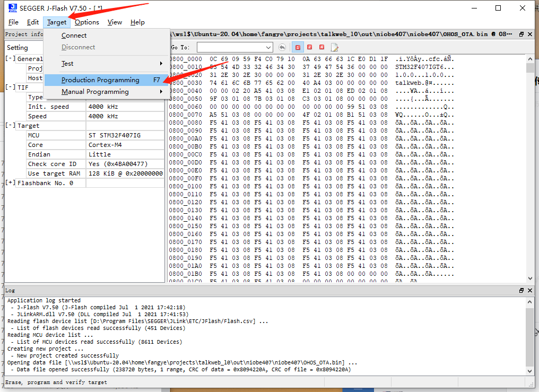The height and width of the screenshot is (392, 539).
Task: Click inside the Go To address field
Action: coord(231,47)
